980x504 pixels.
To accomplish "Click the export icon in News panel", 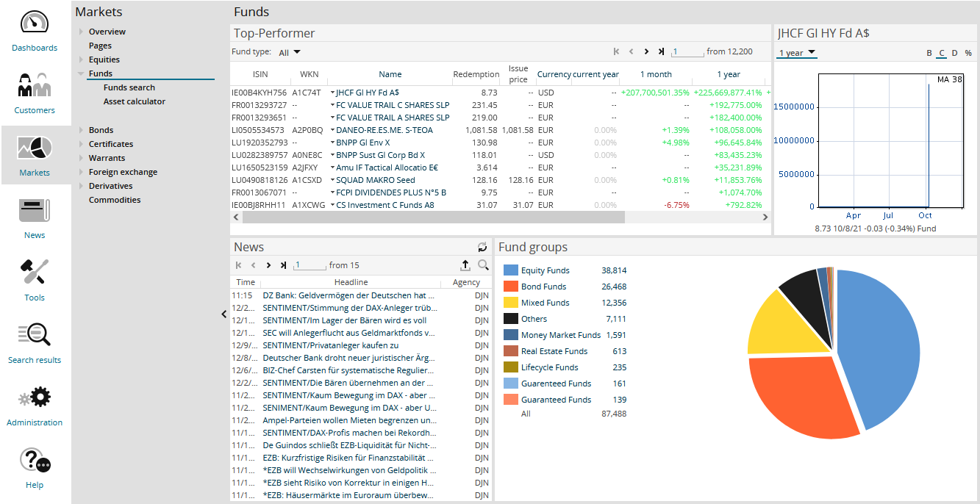I will pos(465,265).
